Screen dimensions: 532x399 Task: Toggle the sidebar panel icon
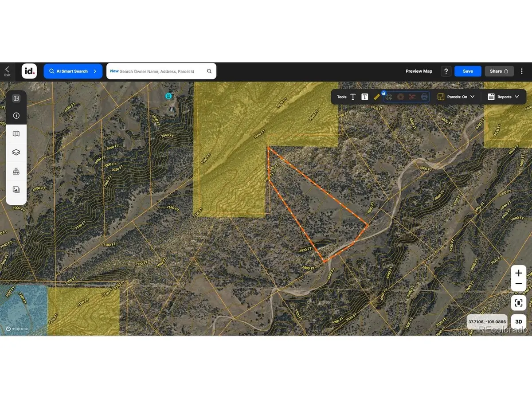pos(16,98)
